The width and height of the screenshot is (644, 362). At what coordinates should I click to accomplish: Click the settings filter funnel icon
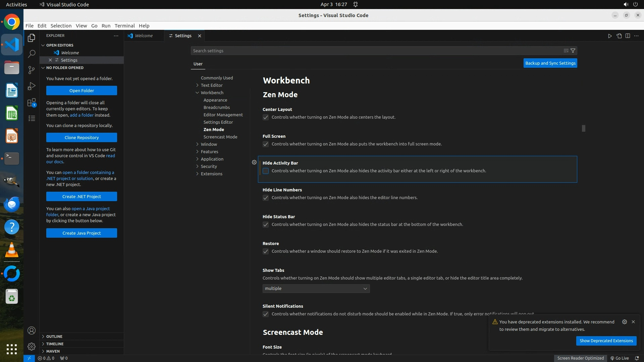point(573,51)
